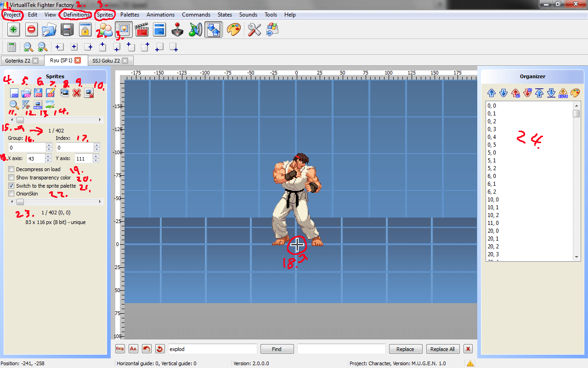The width and height of the screenshot is (588, 368).
Task: Open the Animations view (clapperboard icon)
Action: tap(142, 30)
